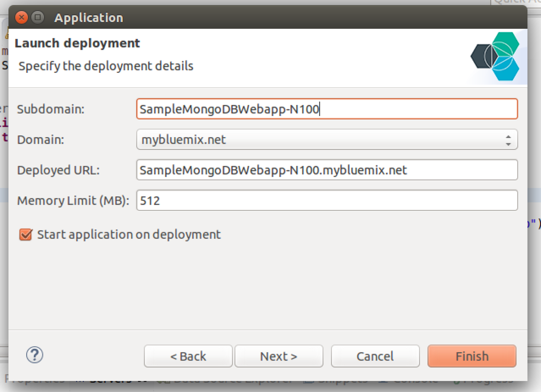The width and height of the screenshot is (541, 392).
Task: Uncheck Start application on deployment
Action: click(26, 234)
